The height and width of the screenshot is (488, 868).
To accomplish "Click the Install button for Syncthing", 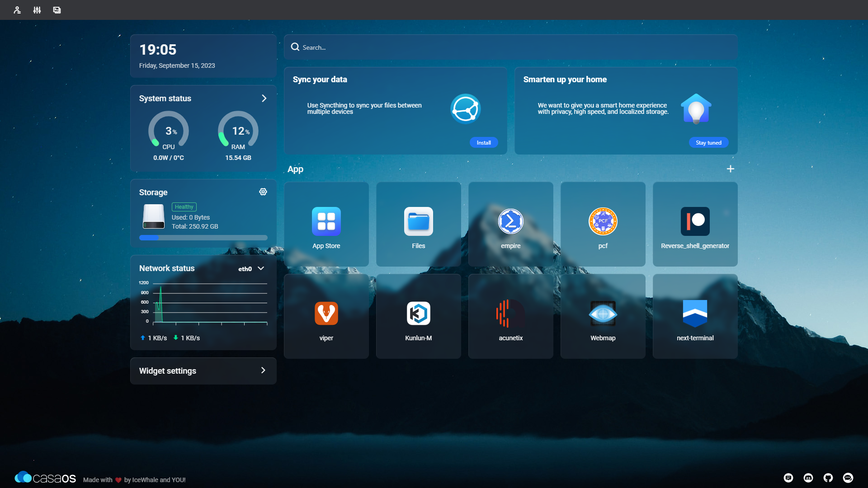I will pyautogui.click(x=483, y=143).
